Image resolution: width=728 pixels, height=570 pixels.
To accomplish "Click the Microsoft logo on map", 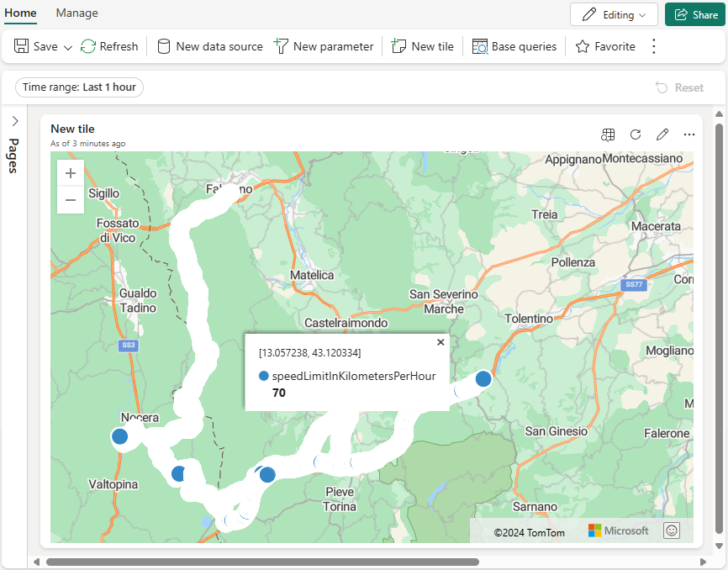I will click(618, 530).
